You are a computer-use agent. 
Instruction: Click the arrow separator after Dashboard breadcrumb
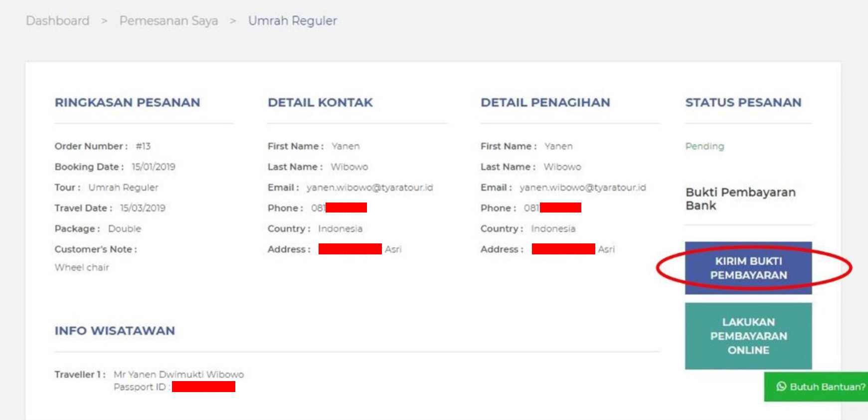coord(104,21)
